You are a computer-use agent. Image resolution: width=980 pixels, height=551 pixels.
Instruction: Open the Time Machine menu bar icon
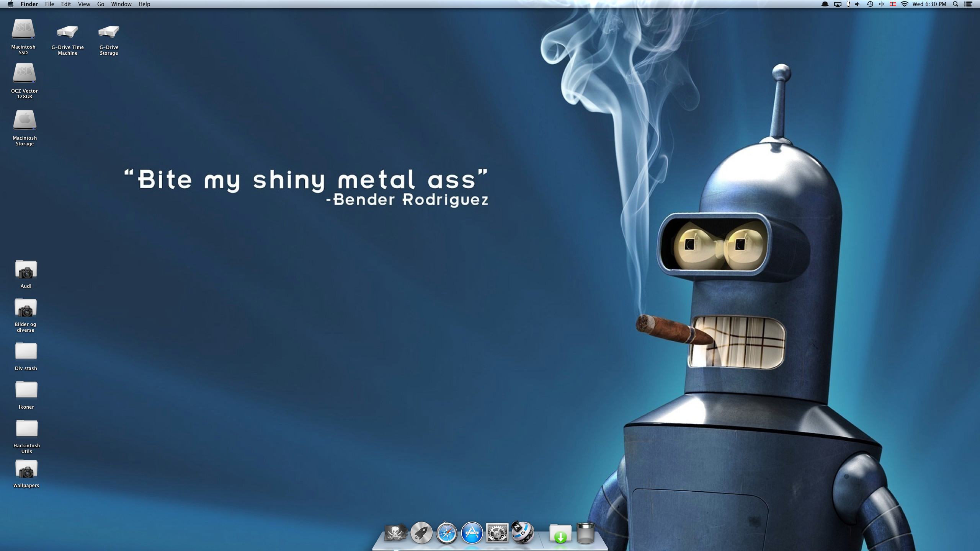(870, 4)
